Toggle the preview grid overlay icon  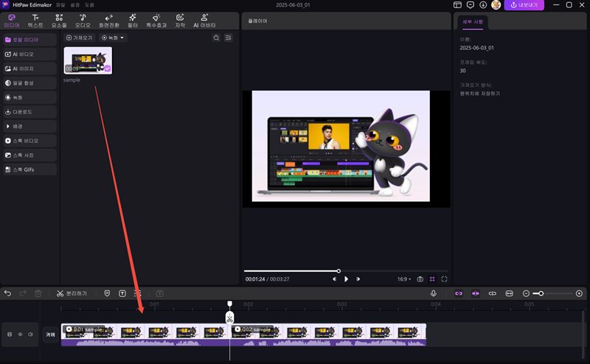[432, 279]
